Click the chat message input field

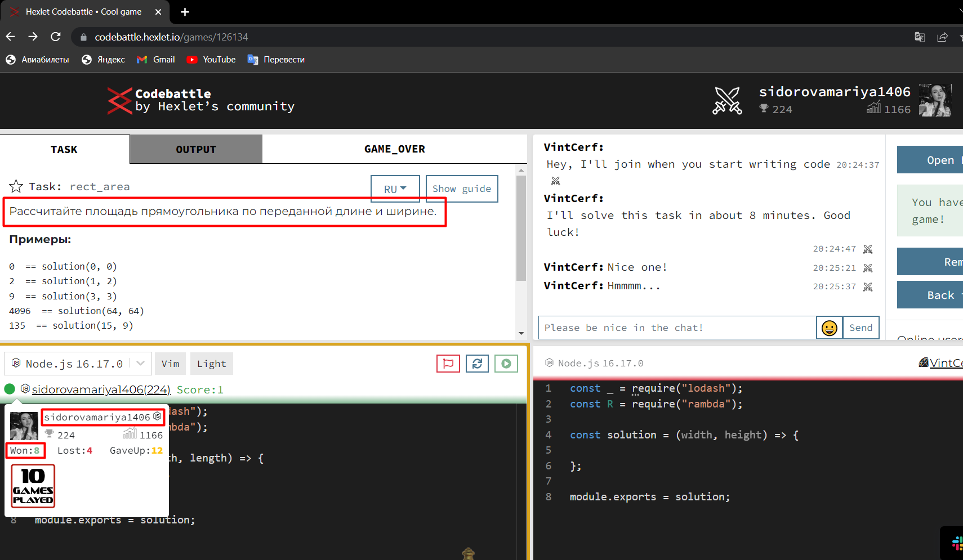(x=676, y=327)
